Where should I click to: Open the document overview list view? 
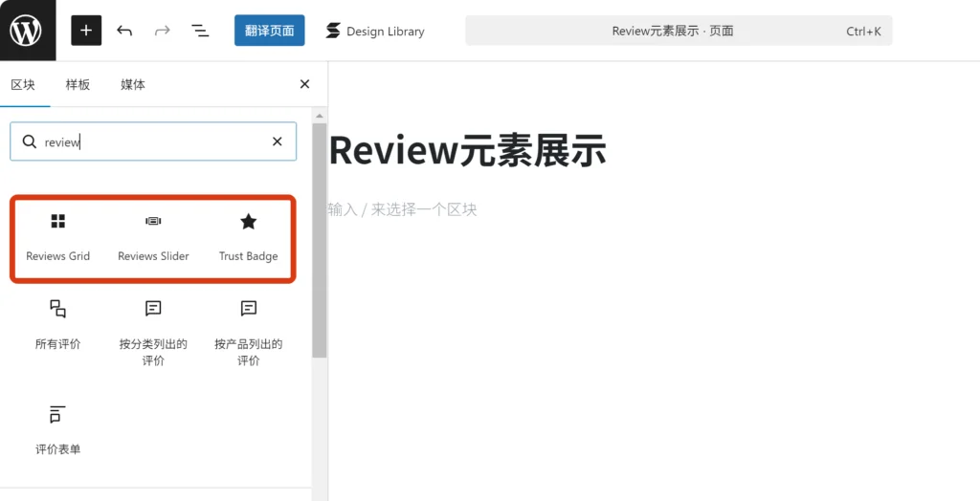(x=200, y=31)
